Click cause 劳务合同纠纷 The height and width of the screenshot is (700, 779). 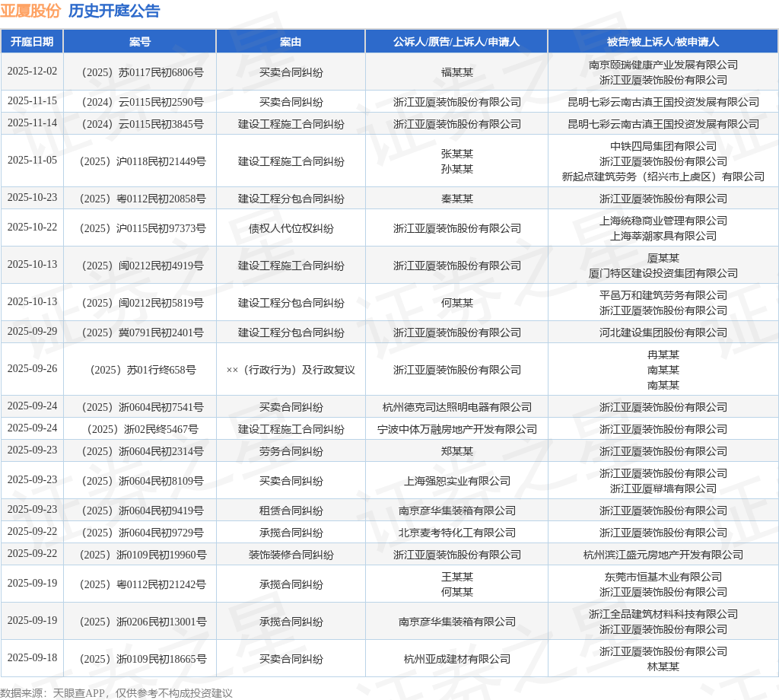291,452
